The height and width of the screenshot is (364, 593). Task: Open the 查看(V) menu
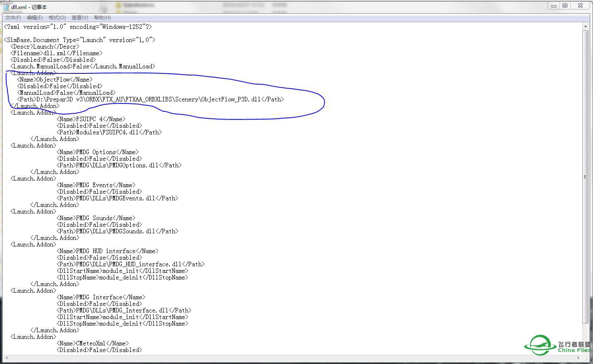pos(80,17)
